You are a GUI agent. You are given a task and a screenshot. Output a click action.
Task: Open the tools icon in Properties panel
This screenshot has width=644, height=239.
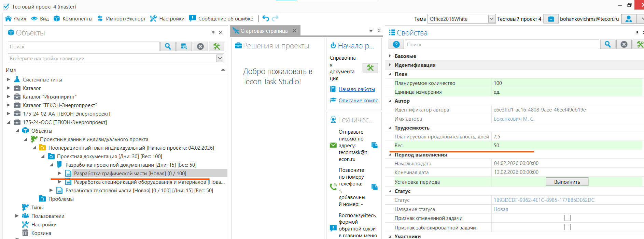pyautogui.click(x=639, y=44)
